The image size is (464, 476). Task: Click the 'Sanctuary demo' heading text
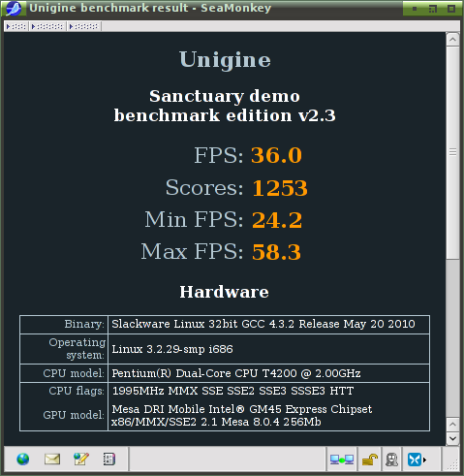tap(225, 96)
